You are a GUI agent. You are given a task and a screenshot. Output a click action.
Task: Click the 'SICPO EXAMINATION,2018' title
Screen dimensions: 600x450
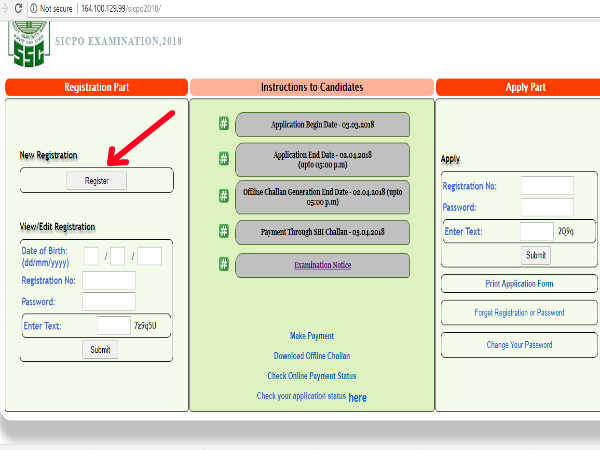pyautogui.click(x=119, y=41)
